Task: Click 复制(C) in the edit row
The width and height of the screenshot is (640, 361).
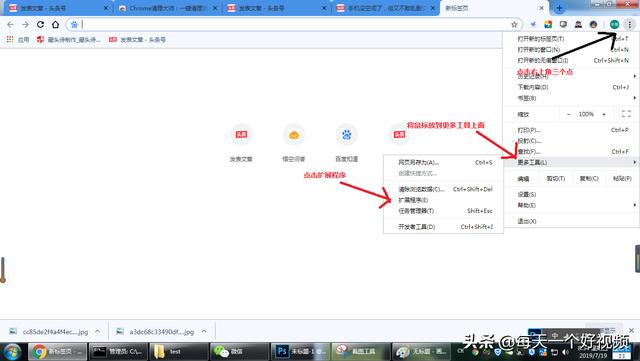Action: pos(589,178)
